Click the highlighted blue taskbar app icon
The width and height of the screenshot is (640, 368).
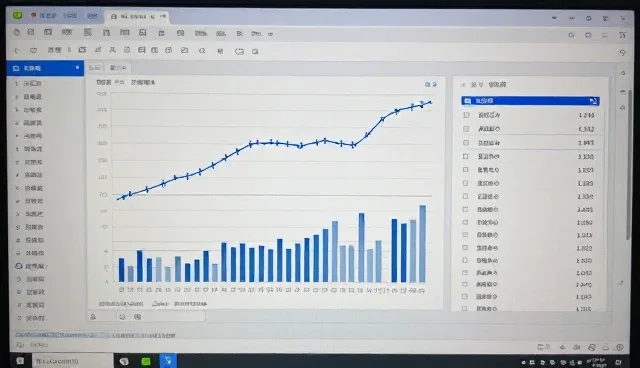pyautogui.click(x=168, y=361)
